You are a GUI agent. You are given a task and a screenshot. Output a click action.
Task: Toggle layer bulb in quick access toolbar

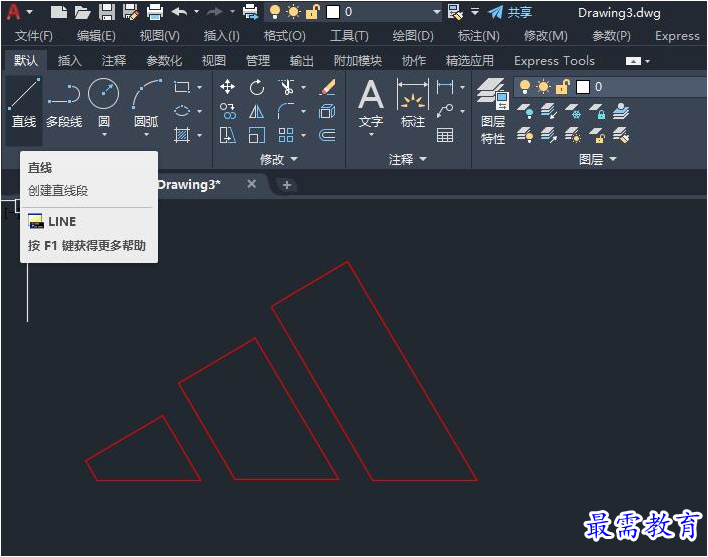tap(275, 12)
